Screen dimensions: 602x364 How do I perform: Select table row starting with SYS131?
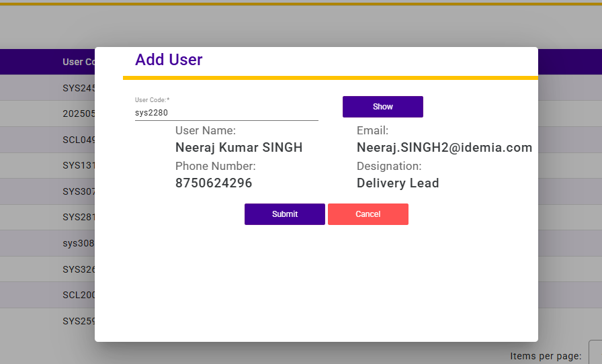pos(79,166)
